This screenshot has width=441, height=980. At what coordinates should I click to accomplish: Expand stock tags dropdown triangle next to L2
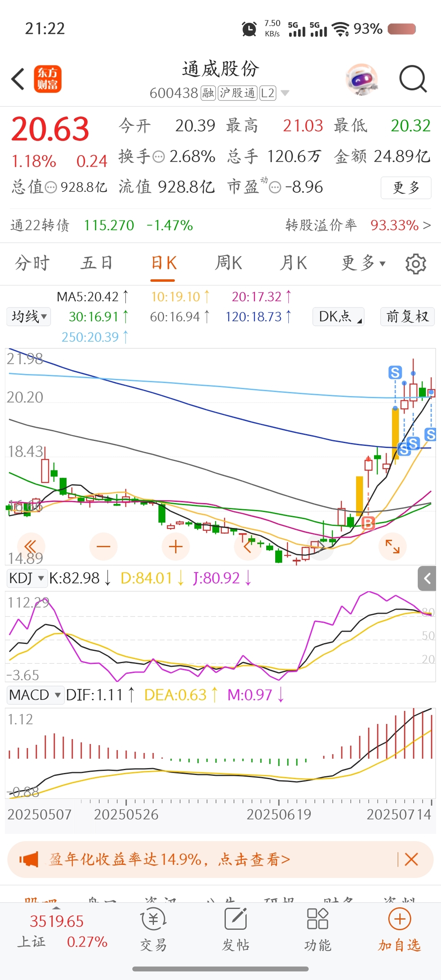coord(285,93)
